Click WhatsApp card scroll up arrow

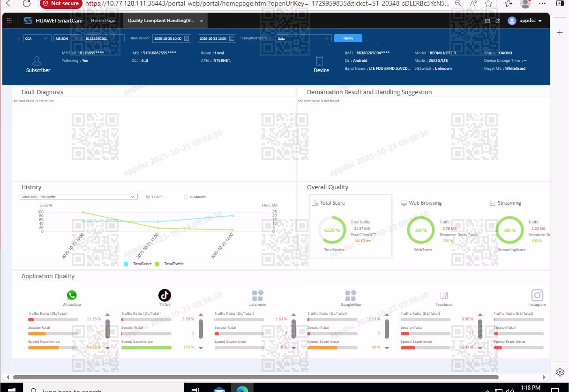pos(108,315)
